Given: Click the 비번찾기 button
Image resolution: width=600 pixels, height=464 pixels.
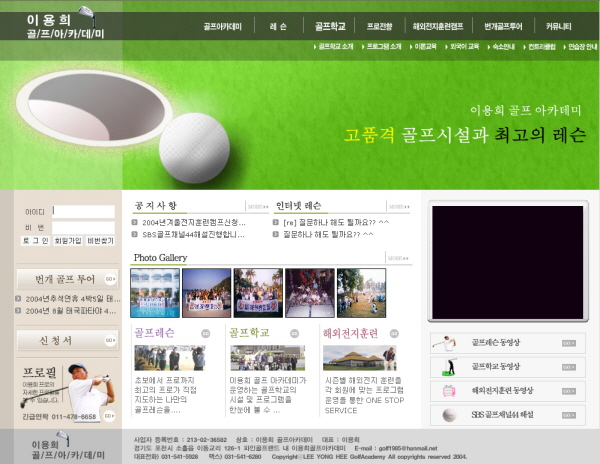Looking at the screenshot, I should coord(100,241).
